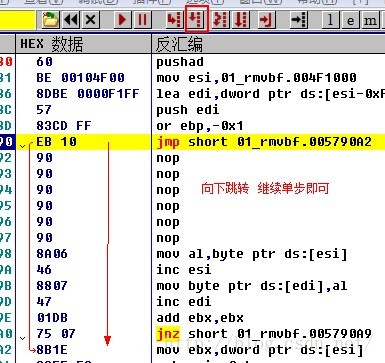Open Executable modules with the 'e' button
385x363 pixels.
(350, 20)
